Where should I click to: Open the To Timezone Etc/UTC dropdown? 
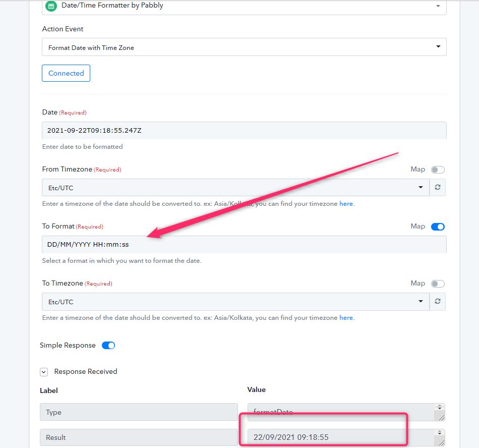235,302
